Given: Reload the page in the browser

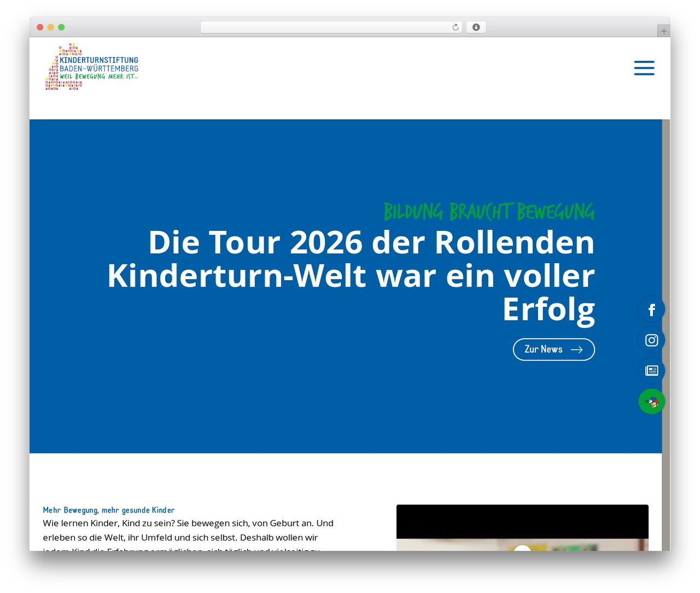Looking at the screenshot, I should tap(455, 27).
